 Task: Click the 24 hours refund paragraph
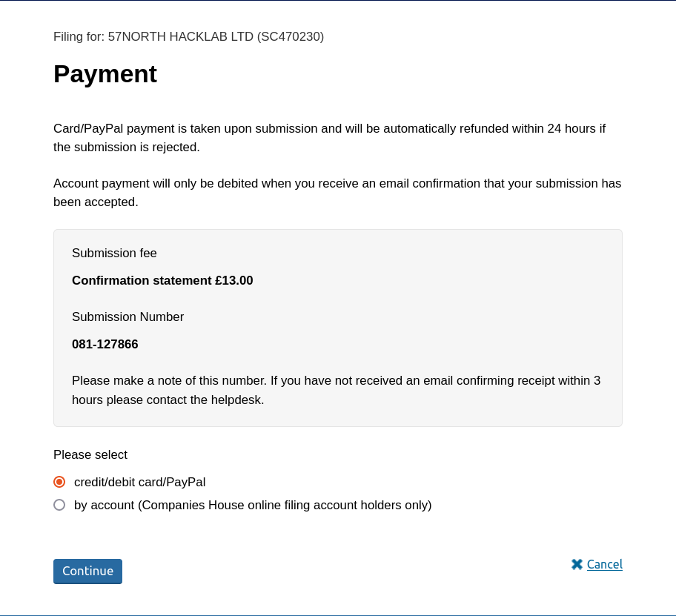(x=329, y=137)
